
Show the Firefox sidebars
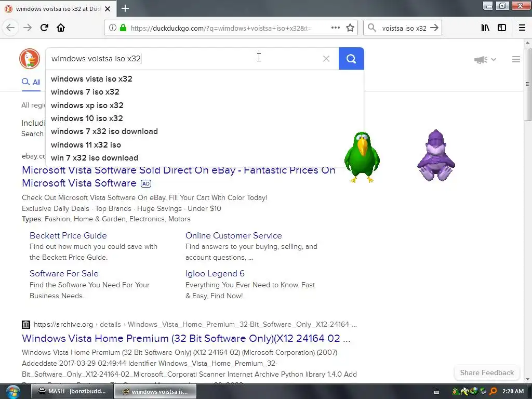tap(502, 28)
